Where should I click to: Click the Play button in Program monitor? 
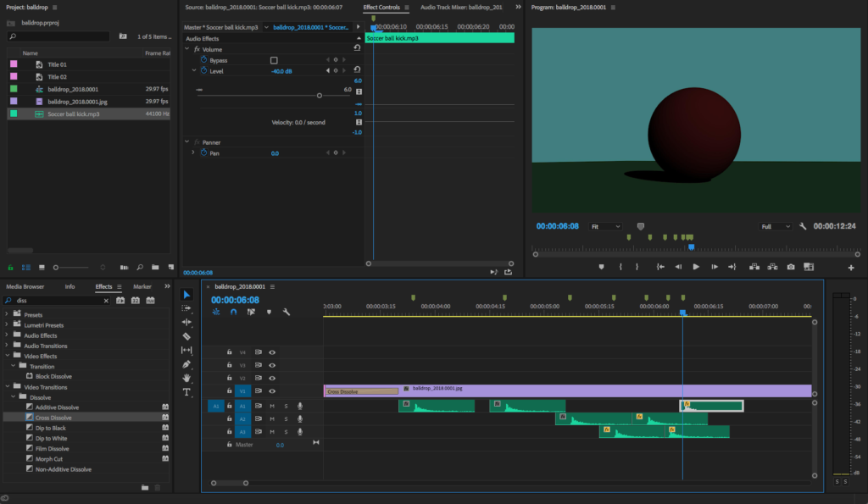[696, 267]
